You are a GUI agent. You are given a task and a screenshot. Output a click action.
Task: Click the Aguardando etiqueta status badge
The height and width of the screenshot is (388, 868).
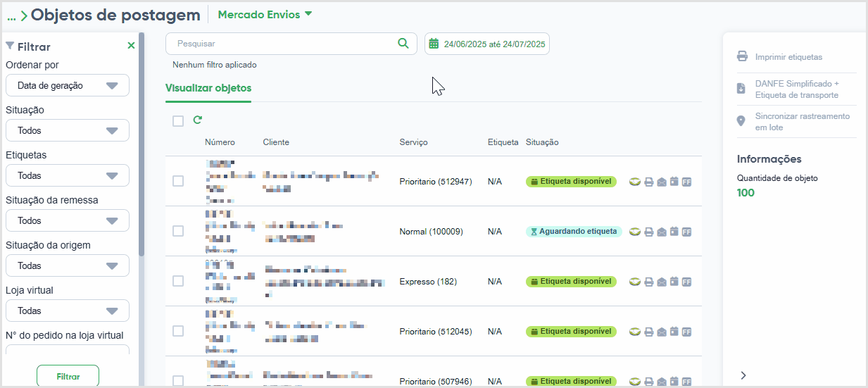pyautogui.click(x=574, y=232)
